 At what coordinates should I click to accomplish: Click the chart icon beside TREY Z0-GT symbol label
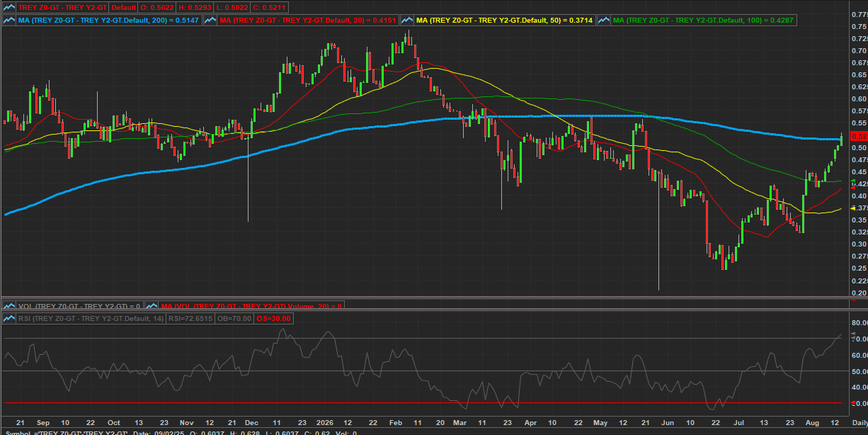point(9,7)
